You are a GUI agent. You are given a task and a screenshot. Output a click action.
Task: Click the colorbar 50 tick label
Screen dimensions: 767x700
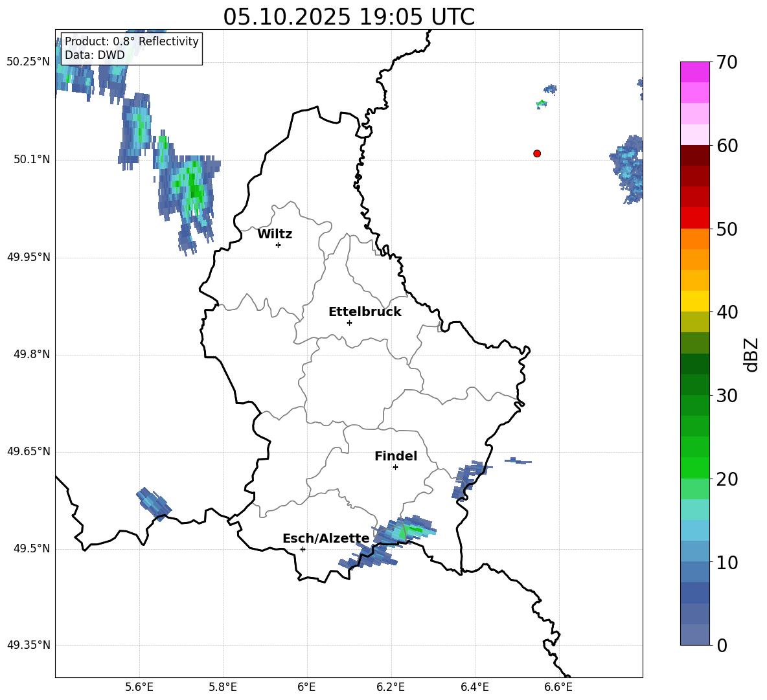(726, 229)
